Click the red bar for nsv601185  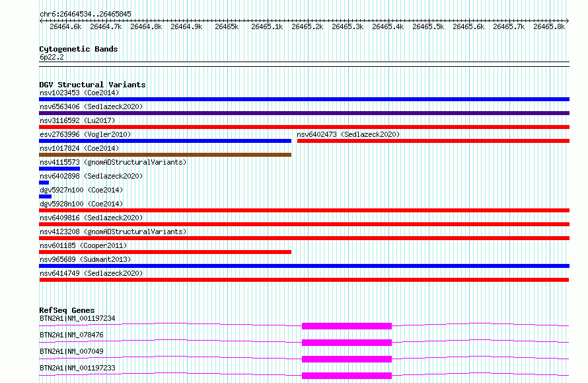(165, 252)
